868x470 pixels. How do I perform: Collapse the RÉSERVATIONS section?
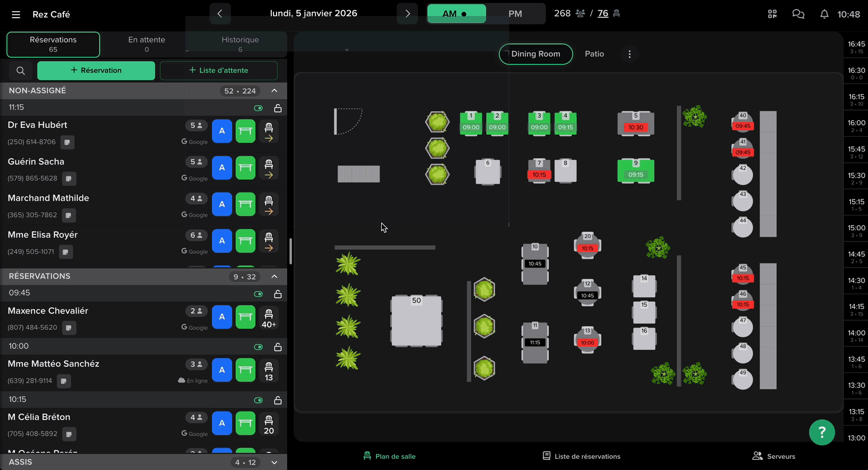pos(274,276)
